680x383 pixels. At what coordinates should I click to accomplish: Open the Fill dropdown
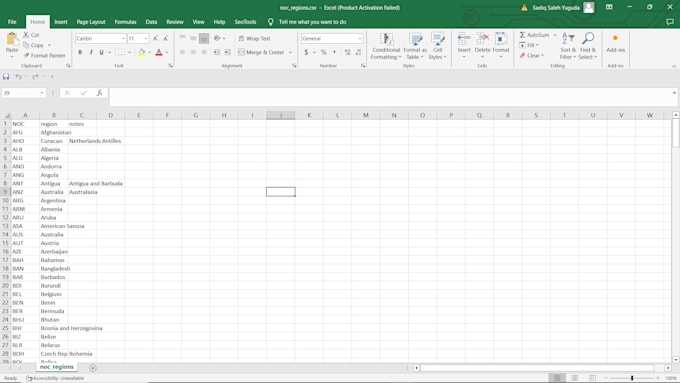[529, 45]
